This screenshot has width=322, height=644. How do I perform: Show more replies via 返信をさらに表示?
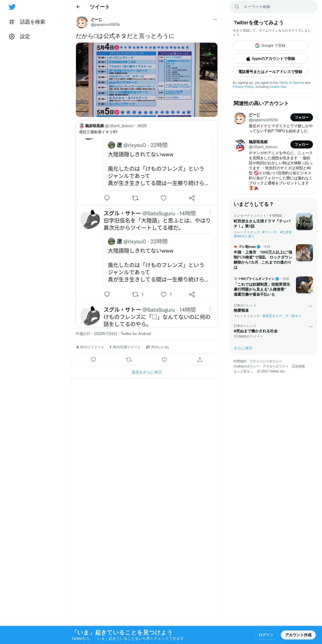(147, 372)
